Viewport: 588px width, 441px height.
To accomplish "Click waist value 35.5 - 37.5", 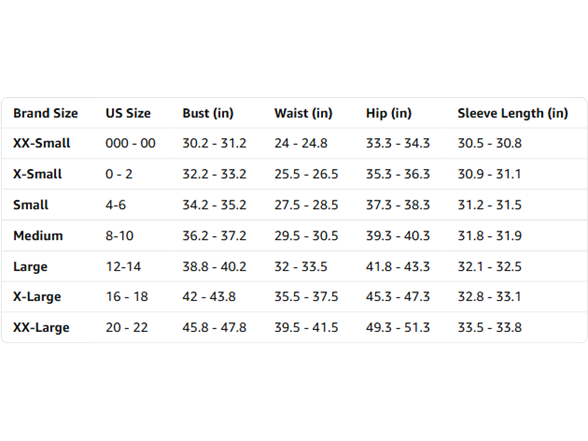I will [x=306, y=297].
